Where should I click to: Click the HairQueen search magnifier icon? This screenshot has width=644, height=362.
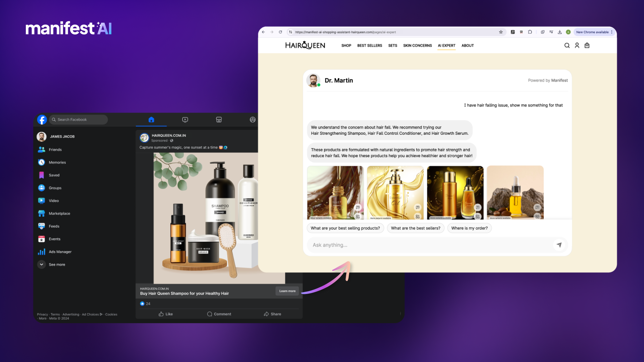point(567,46)
